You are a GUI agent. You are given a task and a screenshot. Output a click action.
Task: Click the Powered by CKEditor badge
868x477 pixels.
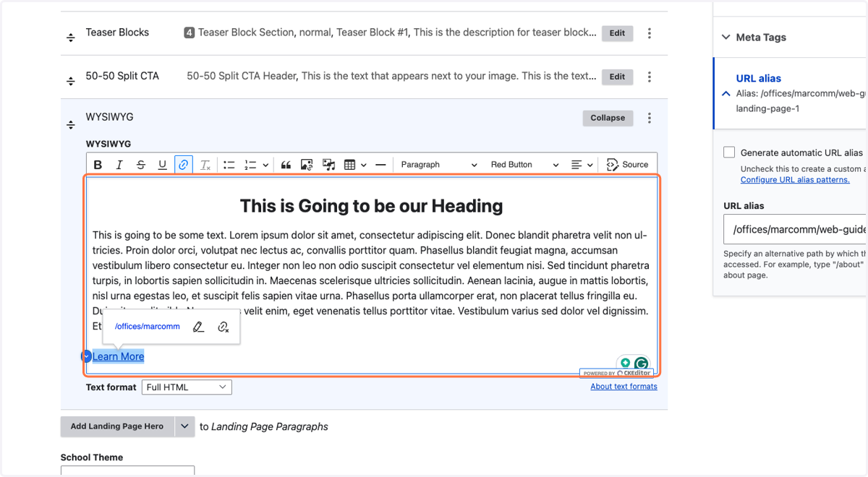(x=617, y=374)
